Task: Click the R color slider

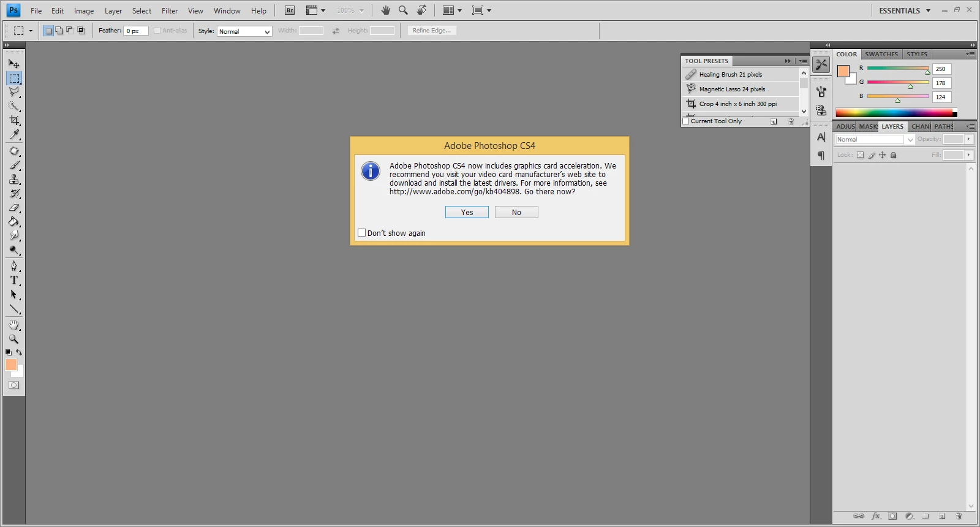Action: 898,68
